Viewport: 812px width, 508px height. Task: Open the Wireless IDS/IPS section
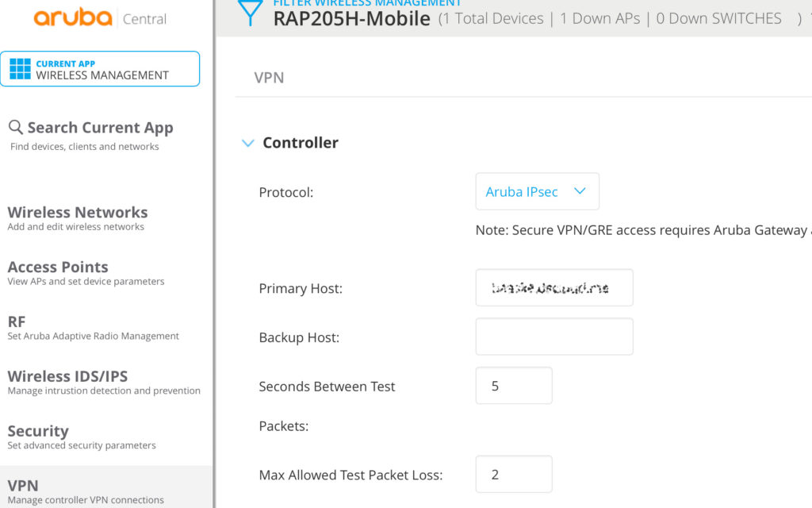coord(67,376)
